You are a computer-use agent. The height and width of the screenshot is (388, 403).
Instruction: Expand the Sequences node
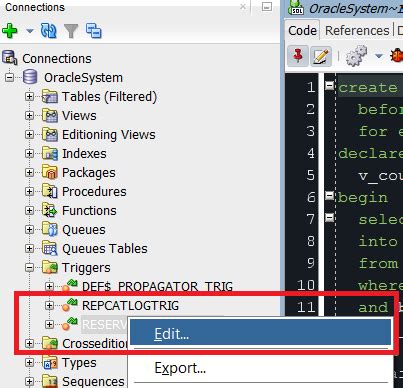pos(29,381)
